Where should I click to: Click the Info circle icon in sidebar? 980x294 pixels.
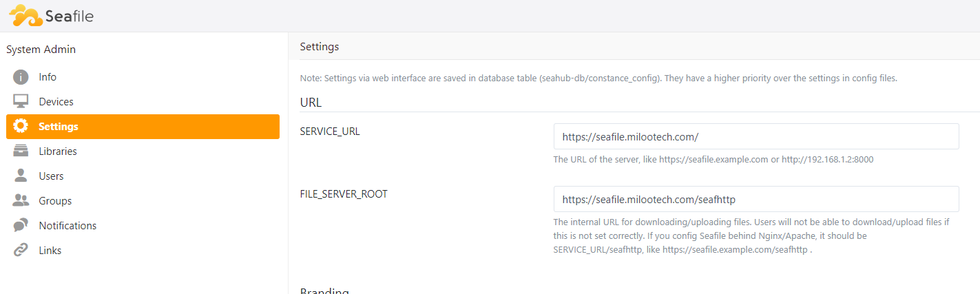pyautogui.click(x=21, y=77)
